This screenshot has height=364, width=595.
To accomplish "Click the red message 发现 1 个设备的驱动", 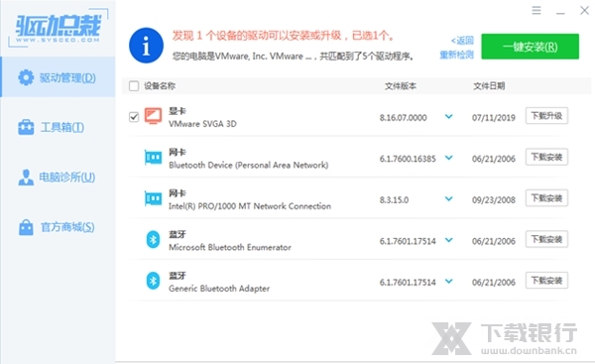I will (284, 36).
